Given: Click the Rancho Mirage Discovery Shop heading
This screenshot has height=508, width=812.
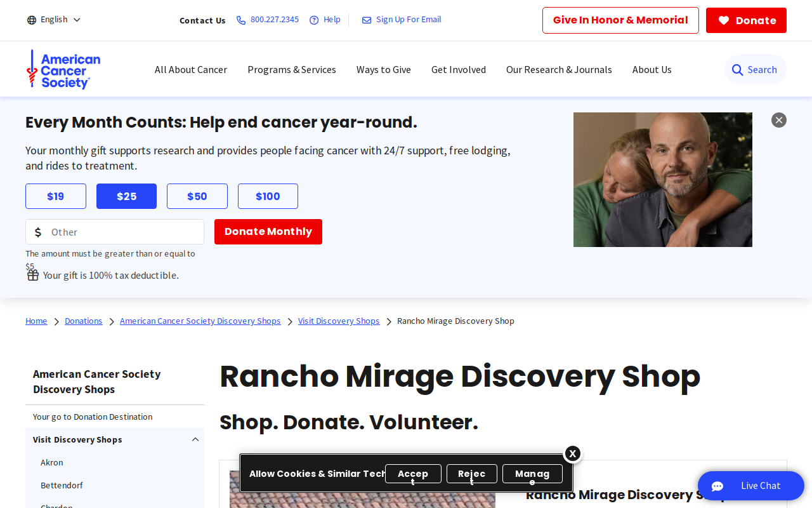Looking at the screenshot, I should (460, 376).
